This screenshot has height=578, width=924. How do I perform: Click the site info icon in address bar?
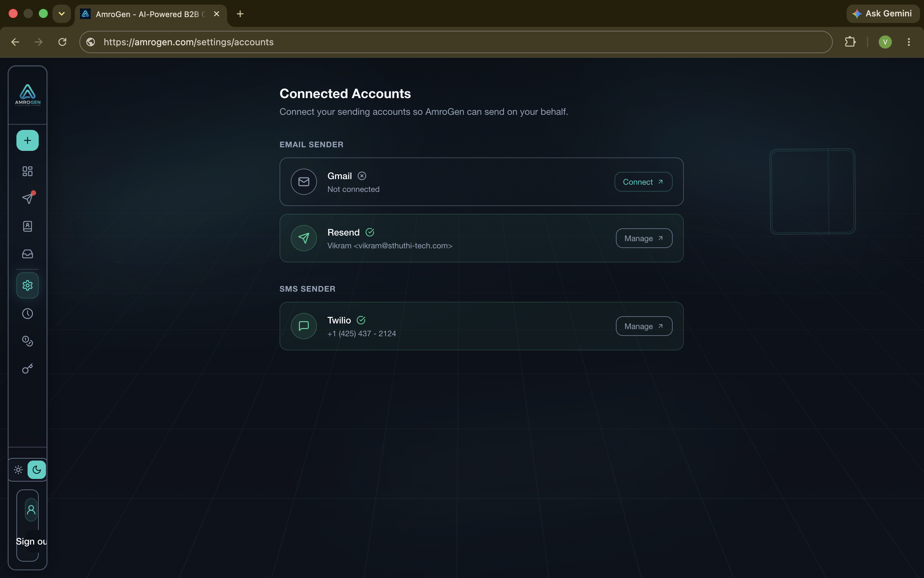(91, 42)
